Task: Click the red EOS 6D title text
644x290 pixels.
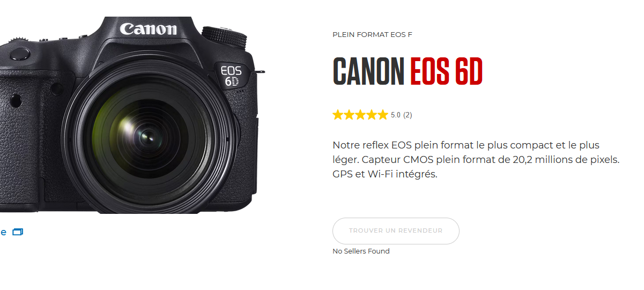Action: tap(447, 71)
